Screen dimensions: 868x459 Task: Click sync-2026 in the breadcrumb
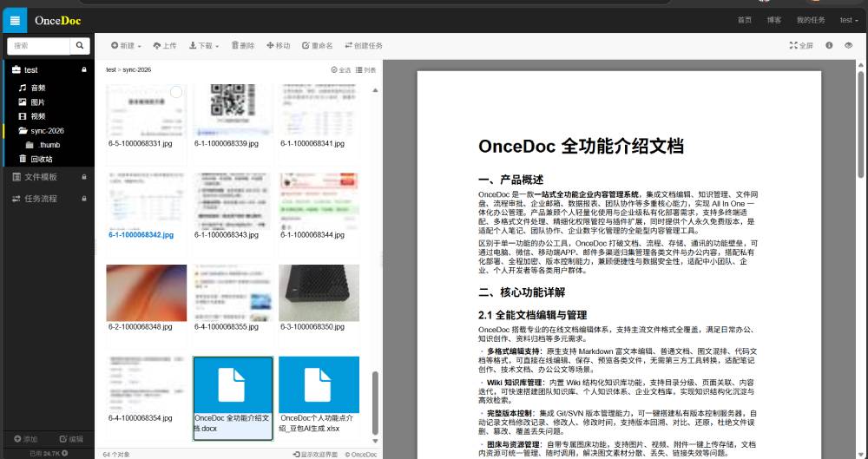coord(136,69)
